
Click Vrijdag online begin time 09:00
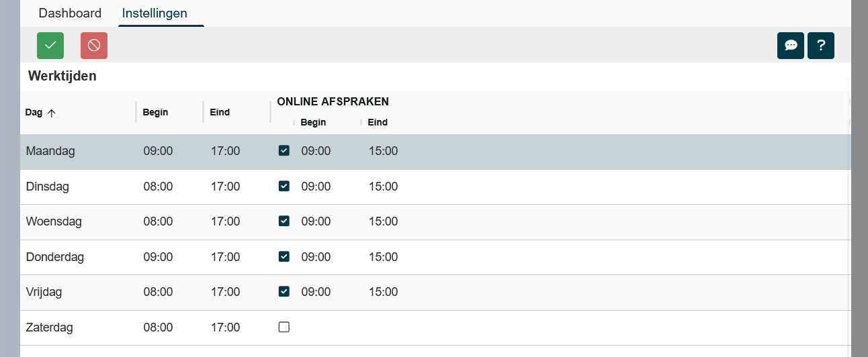pyautogui.click(x=316, y=292)
